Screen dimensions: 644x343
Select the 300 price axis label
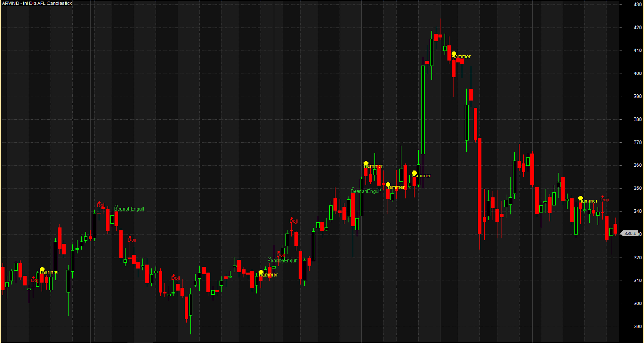click(638, 304)
